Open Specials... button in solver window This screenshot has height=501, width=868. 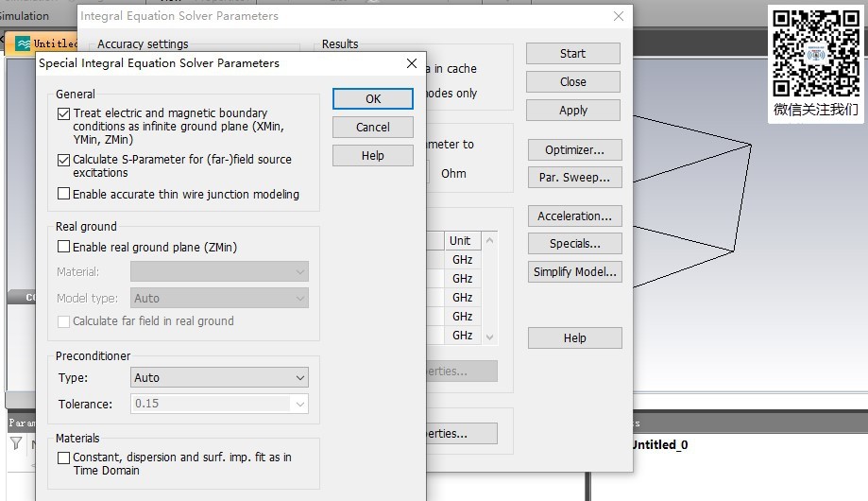(x=574, y=243)
